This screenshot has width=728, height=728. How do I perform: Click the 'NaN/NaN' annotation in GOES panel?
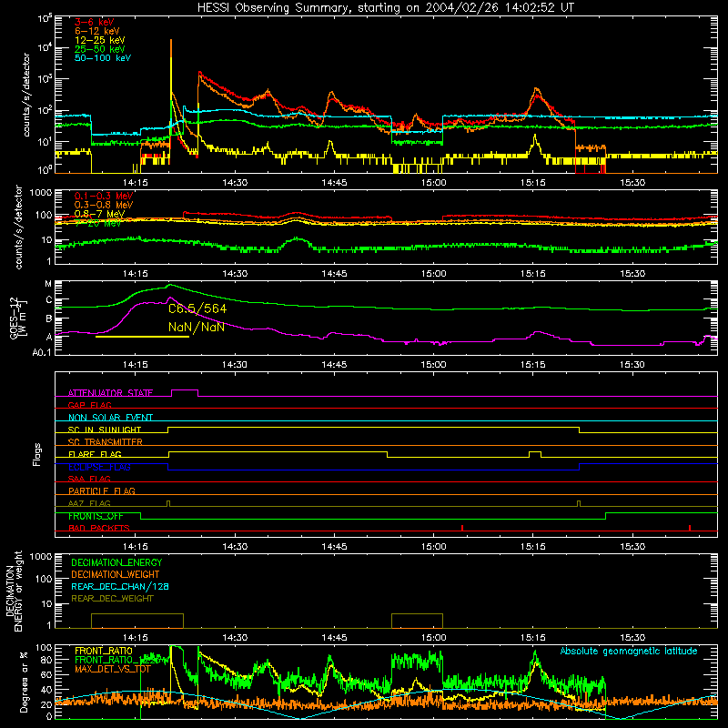click(x=197, y=327)
